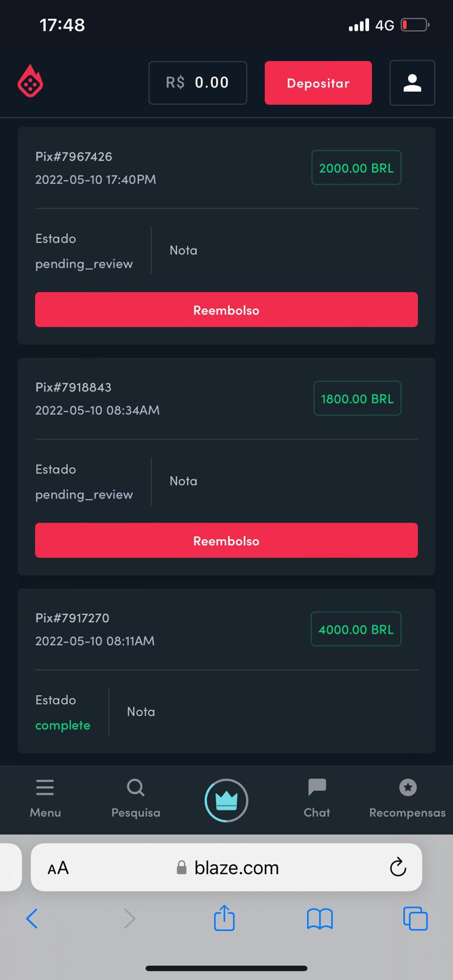Tap the hamburger Menu icon
Screen dimensions: 453x980
coord(45,787)
